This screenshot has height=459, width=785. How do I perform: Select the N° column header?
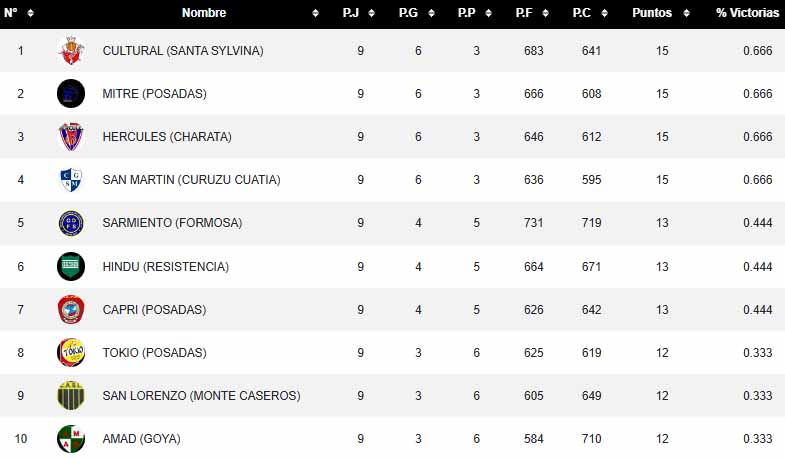pos(13,13)
